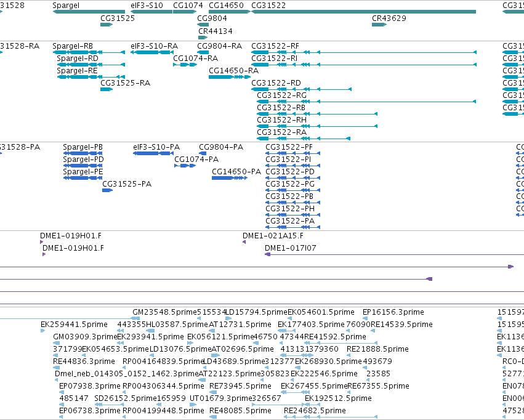The height and width of the screenshot is (420, 524).
Task: Select protein CG31522-PI
Action: [x=288, y=160]
